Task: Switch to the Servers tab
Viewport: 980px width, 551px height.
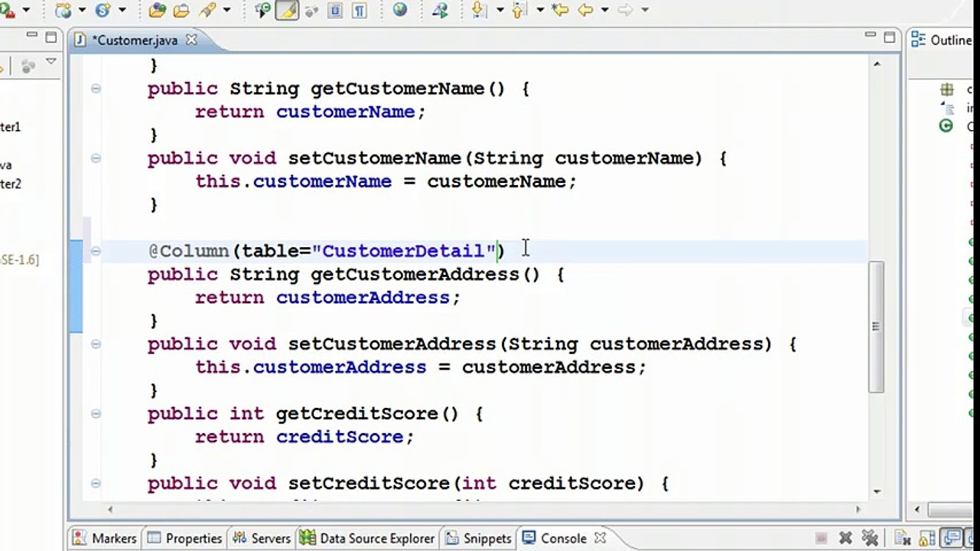Action: [262, 538]
